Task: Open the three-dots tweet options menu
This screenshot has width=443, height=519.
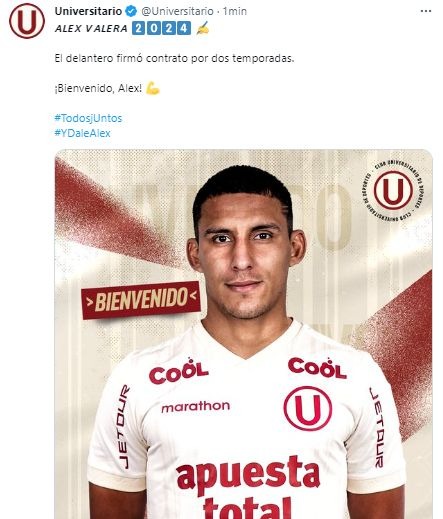Action: point(426,11)
